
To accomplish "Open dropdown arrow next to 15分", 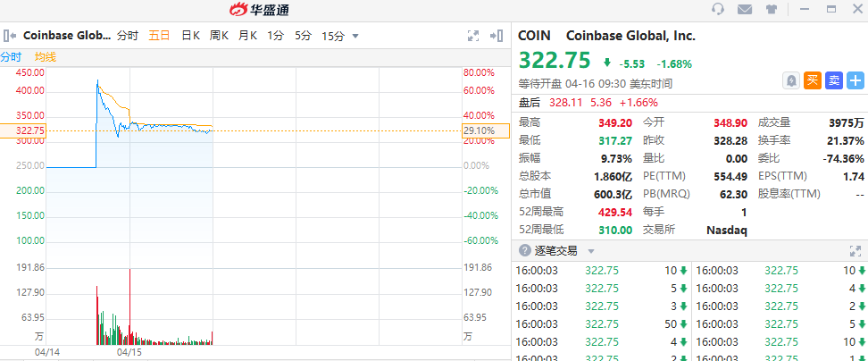I will [355, 37].
